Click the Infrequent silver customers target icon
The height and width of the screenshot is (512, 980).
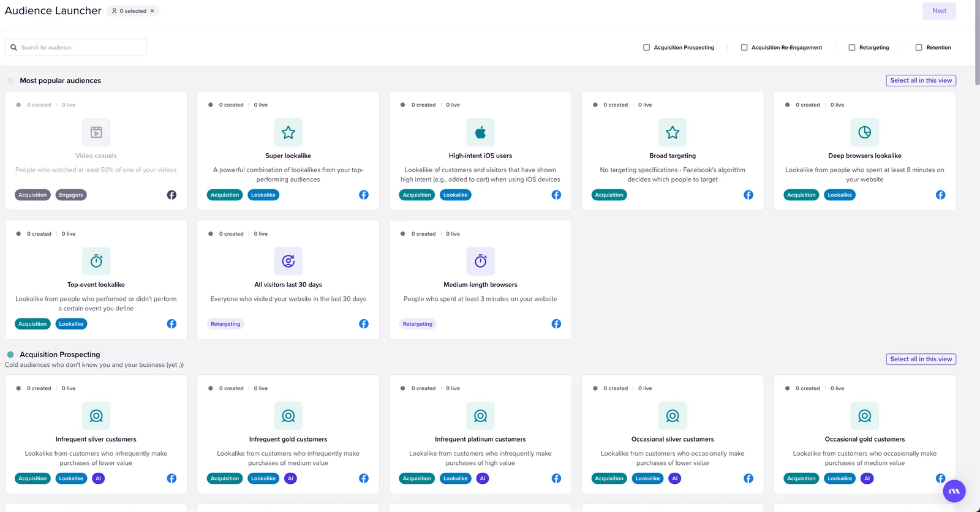pyautogui.click(x=96, y=416)
